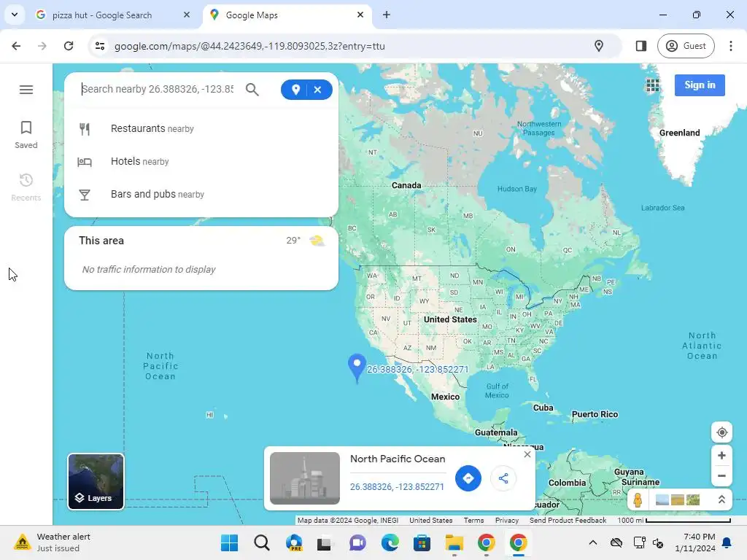This screenshot has height=560, width=747.
Task: Click the Canada map label
Action: pyautogui.click(x=406, y=185)
